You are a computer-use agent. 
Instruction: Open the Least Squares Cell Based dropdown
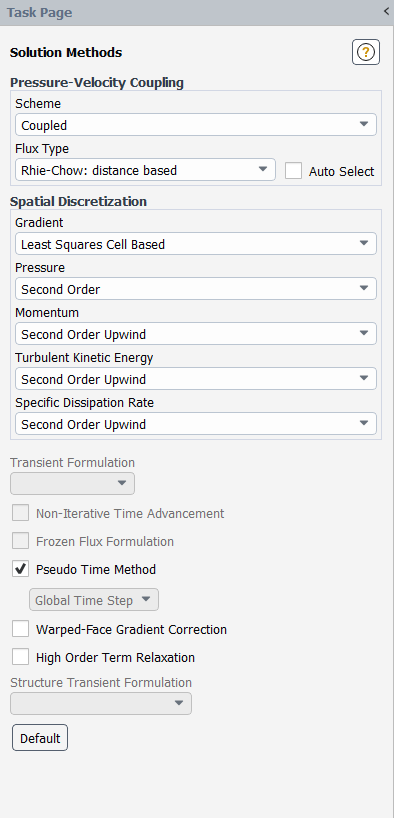196,244
